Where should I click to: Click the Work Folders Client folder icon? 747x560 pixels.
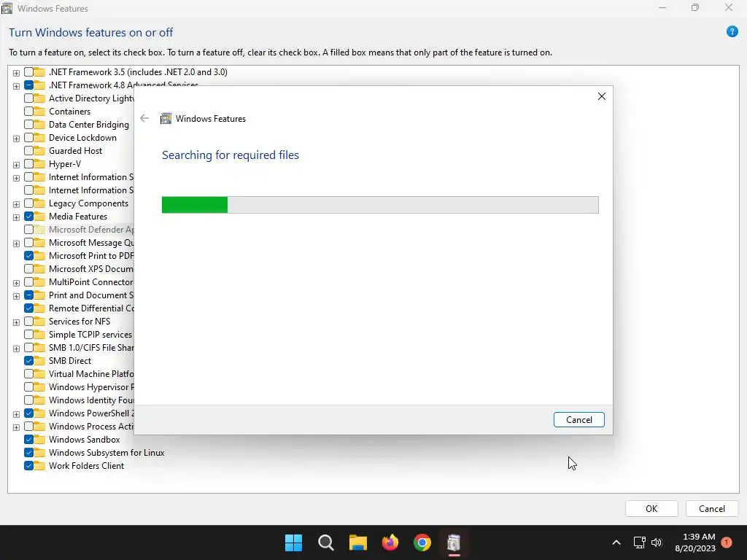click(40, 466)
